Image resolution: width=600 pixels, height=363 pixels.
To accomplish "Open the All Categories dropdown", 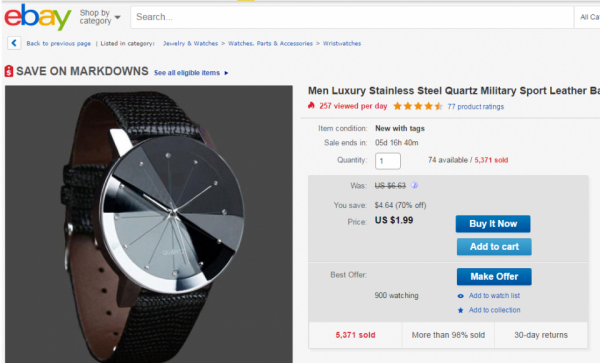I will click(x=588, y=17).
